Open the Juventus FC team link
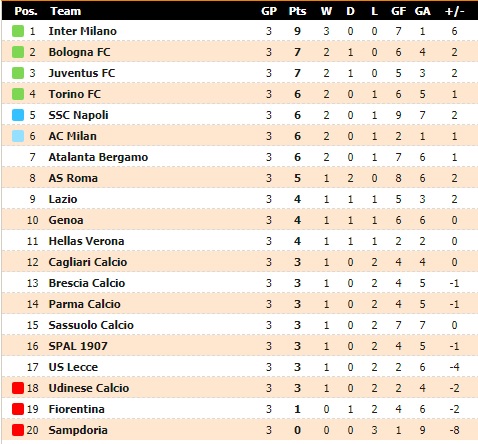The height and width of the screenshot is (444, 478). tap(82, 73)
